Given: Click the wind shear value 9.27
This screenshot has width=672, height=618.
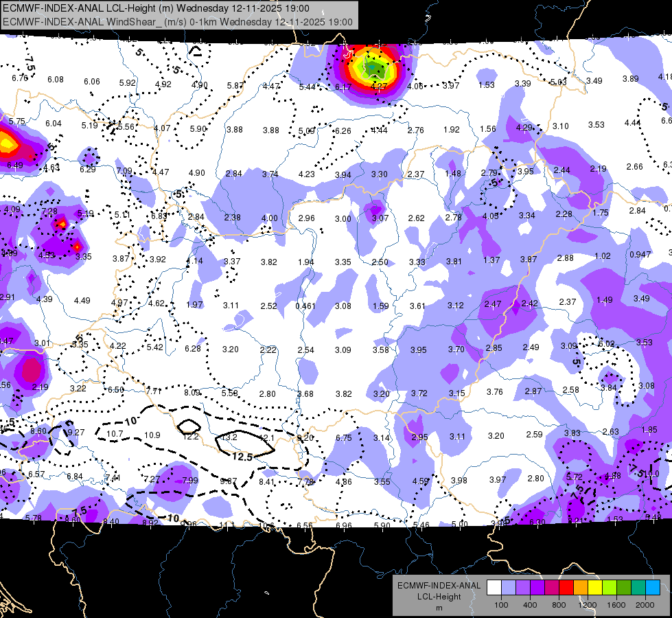Looking at the screenshot, I should coord(76,432).
